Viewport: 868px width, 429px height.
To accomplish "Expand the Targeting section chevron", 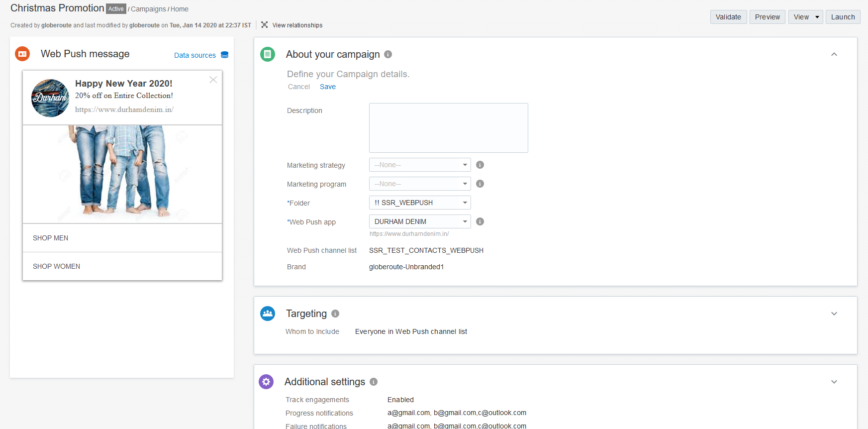I will [834, 314].
